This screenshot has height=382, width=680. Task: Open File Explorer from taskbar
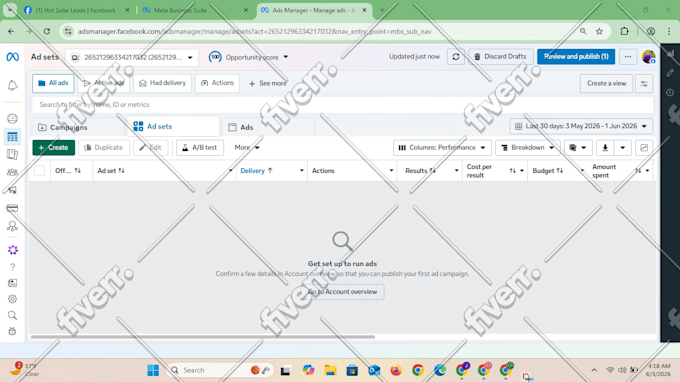330,370
